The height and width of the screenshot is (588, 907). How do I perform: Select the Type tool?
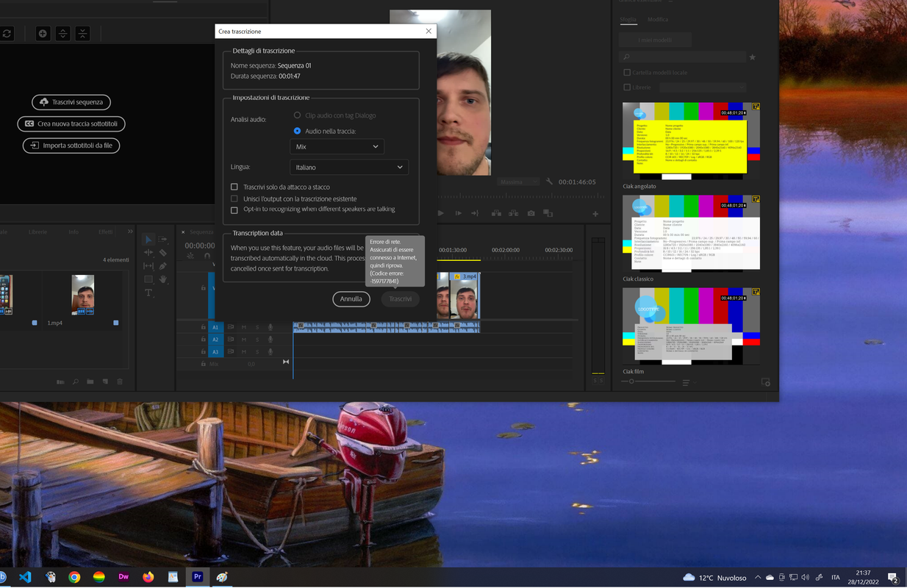click(148, 293)
